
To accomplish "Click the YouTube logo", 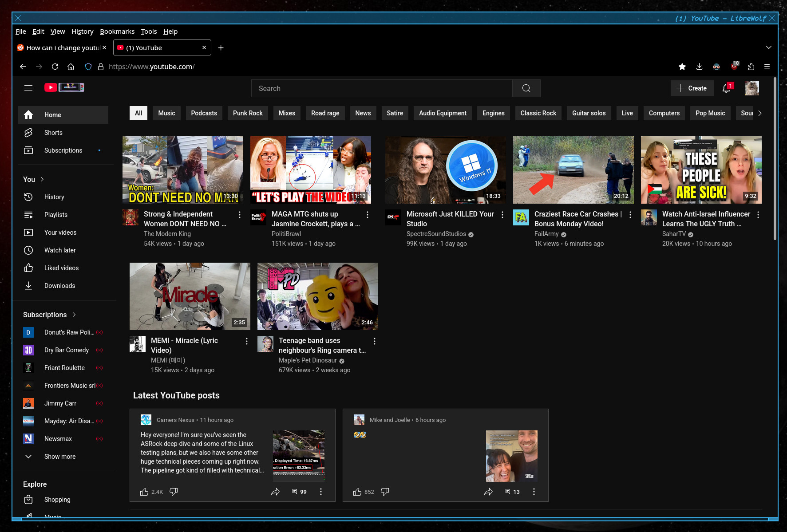I will pyautogui.click(x=64, y=87).
